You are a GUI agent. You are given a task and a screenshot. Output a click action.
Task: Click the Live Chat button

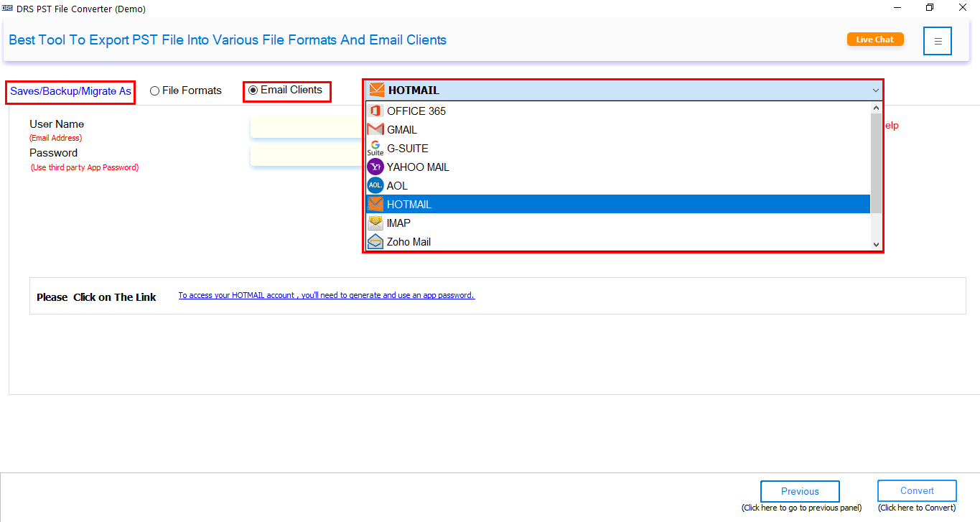[x=875, y=39]
